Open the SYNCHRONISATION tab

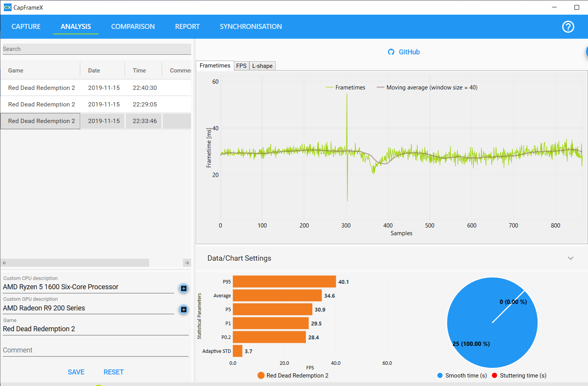coord(251,27)
